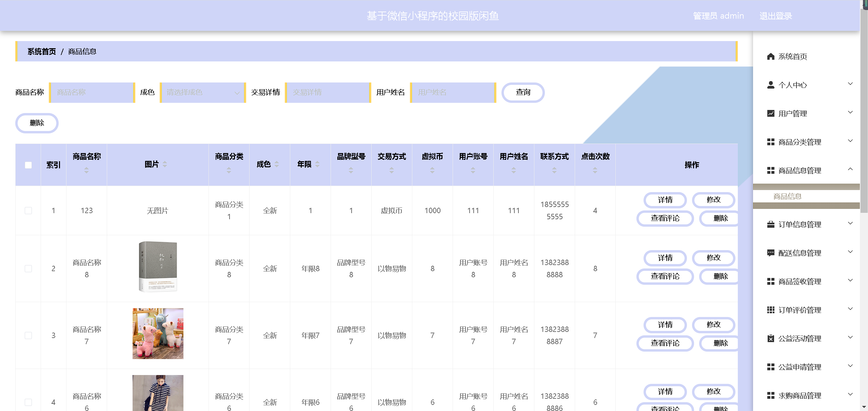Select the 商品信息 submenu item

coord(787,196)
